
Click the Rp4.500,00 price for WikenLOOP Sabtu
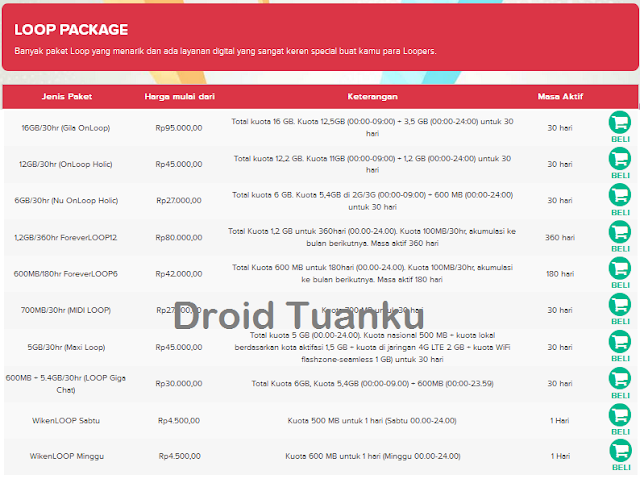click(x=179, y=421)
